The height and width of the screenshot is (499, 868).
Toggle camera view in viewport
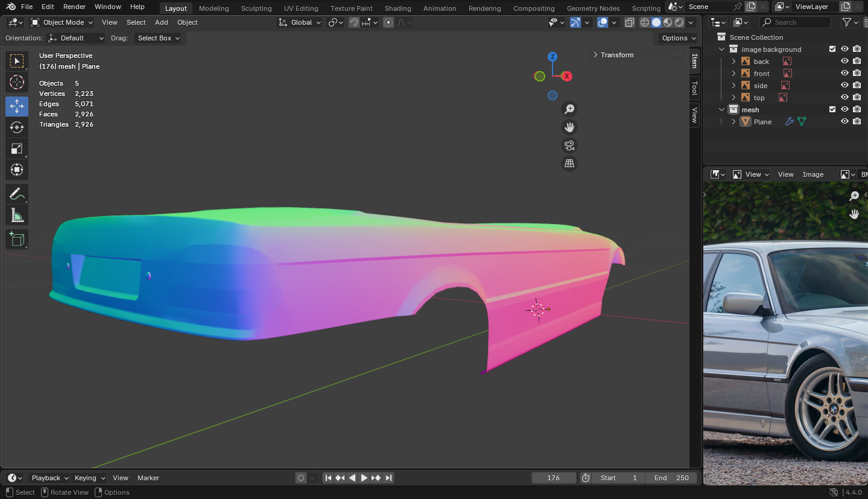coord(569,145)
